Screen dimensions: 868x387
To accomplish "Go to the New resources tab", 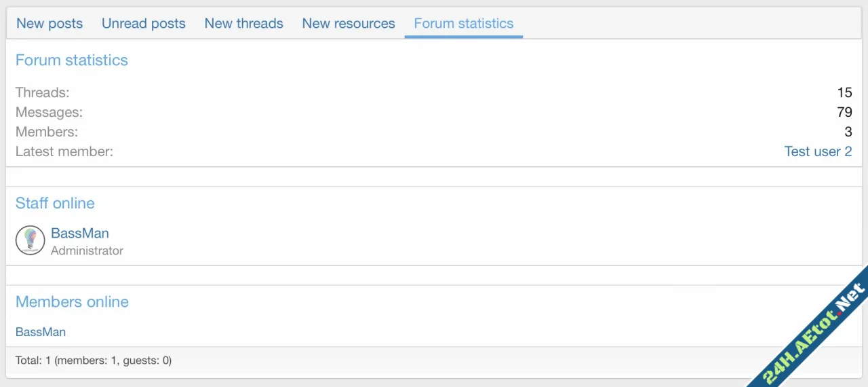I will tap(349, 24).
